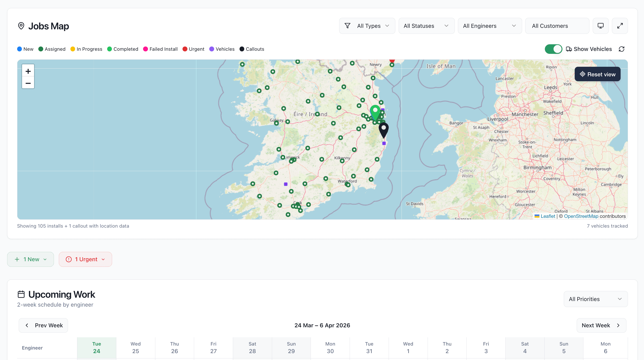Click the Jobs Map pin icon in the header
This screenshot has height=360, width=644.
click(21, 26)
